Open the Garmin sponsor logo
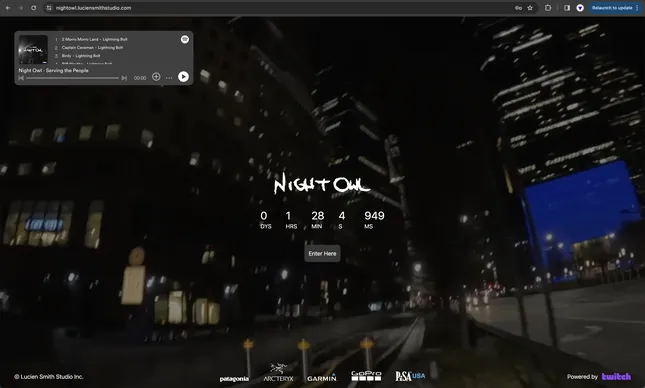 (322, 377)
